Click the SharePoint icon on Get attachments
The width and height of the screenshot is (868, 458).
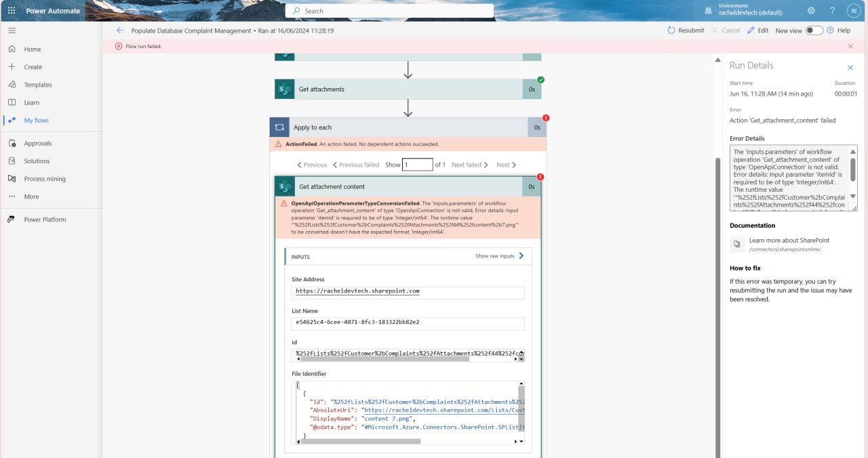tap(284, 89)
